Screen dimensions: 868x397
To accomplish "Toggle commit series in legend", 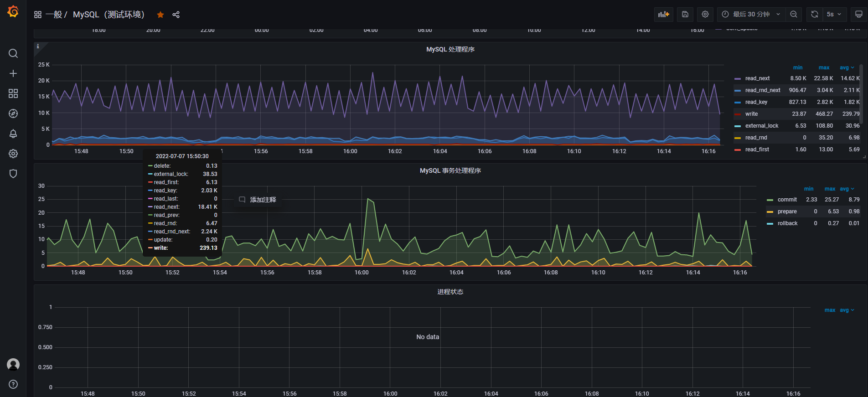I will pyautogui.click(x=787, y=200).
